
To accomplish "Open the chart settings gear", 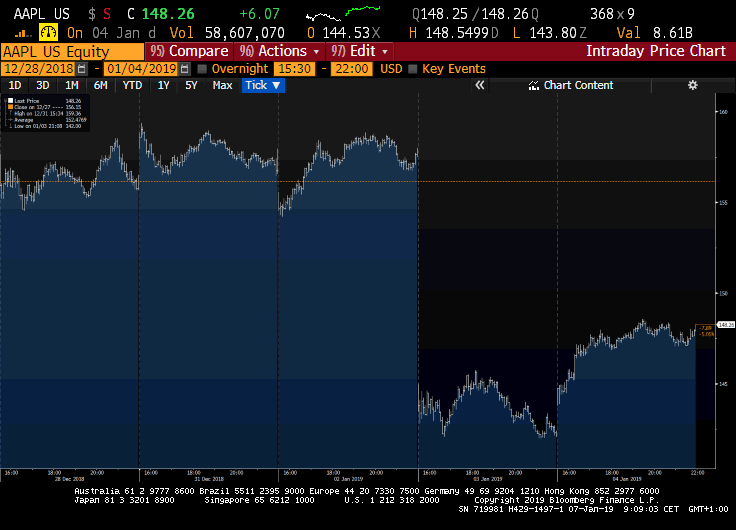I will tap(692, 85).
